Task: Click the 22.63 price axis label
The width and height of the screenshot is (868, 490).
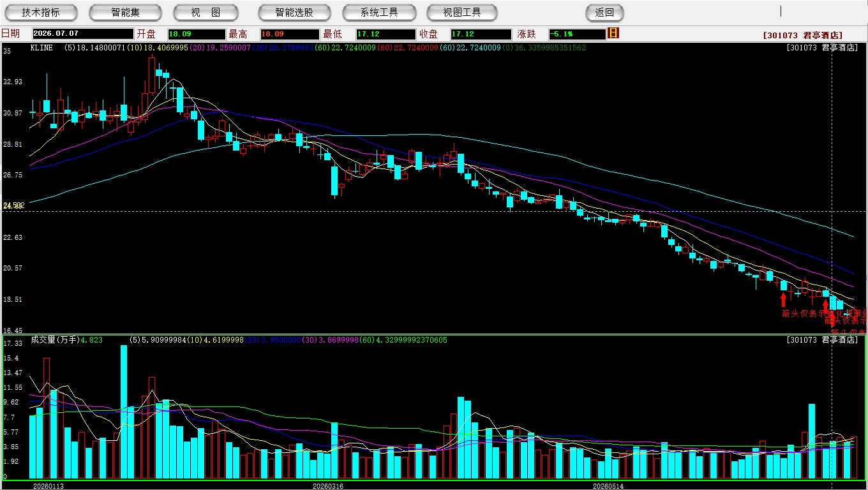Action: pos(13,237)
